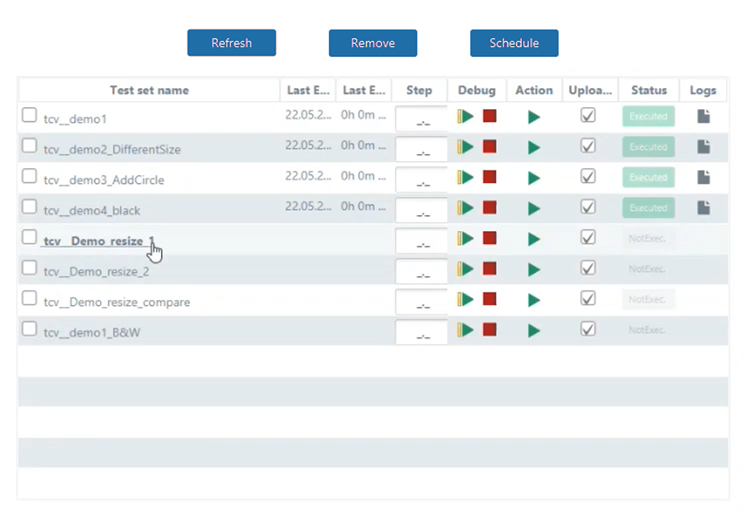The image size is (744, 513).
Task: Toggle upload checkbox for tcv__demo2_DifferentSize
Action: [588, 146]
